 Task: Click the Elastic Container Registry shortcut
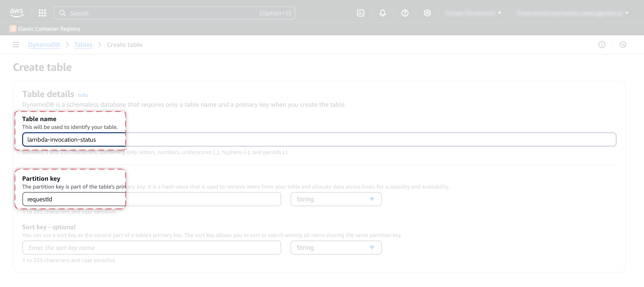point(49,28)
